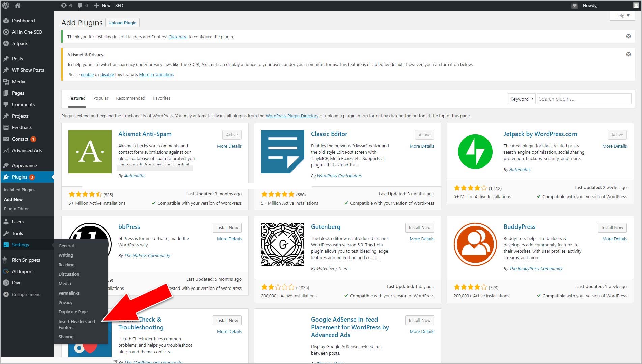Open the Classic Editor plugin thumbnail
This screenshot has height=364, width=642.
(283, 152)
